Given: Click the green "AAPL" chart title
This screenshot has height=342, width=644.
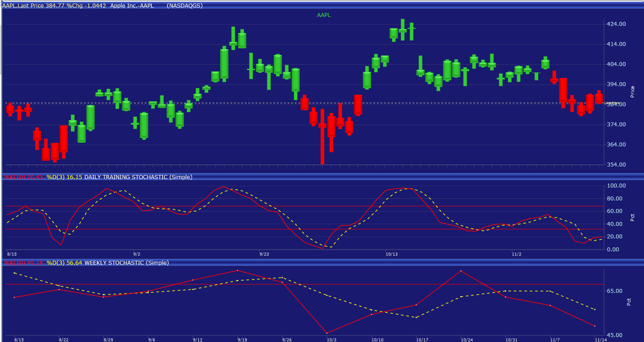Looking at the screenshot, I should pos(324,15).
